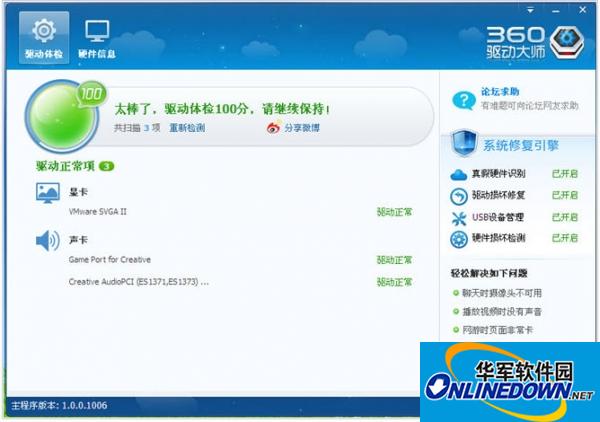Minimize the 360驱动大师 window
Screen dimensions: 600x422
point(556,11)
